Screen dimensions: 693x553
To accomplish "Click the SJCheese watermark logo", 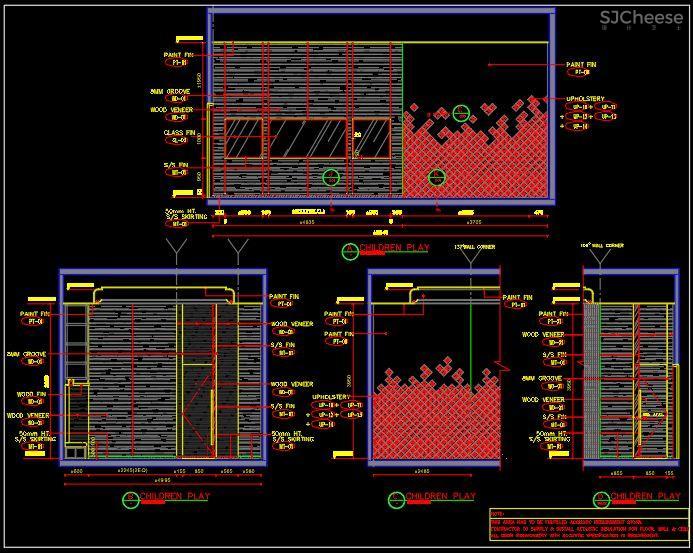I will coord(640,18).
